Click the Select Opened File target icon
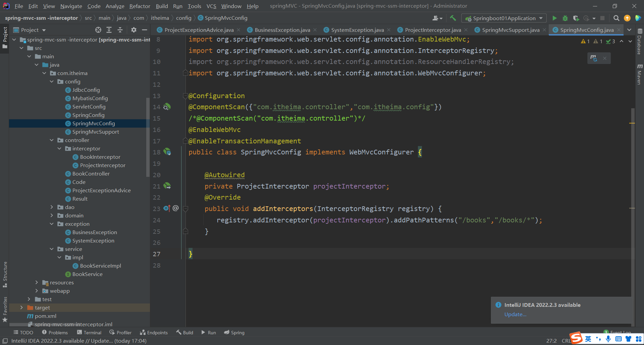Viewport: 644px width, 345px height. (98, 30)
